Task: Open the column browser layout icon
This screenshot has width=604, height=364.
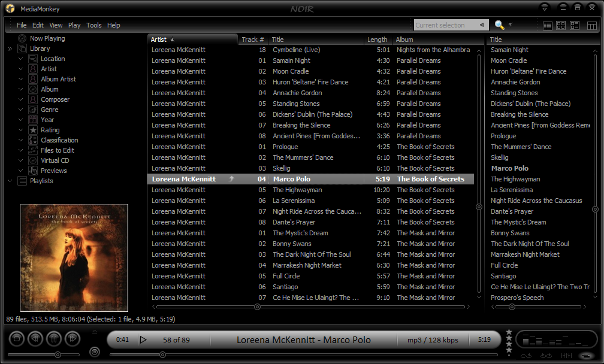Action: (x=591, y=25)
